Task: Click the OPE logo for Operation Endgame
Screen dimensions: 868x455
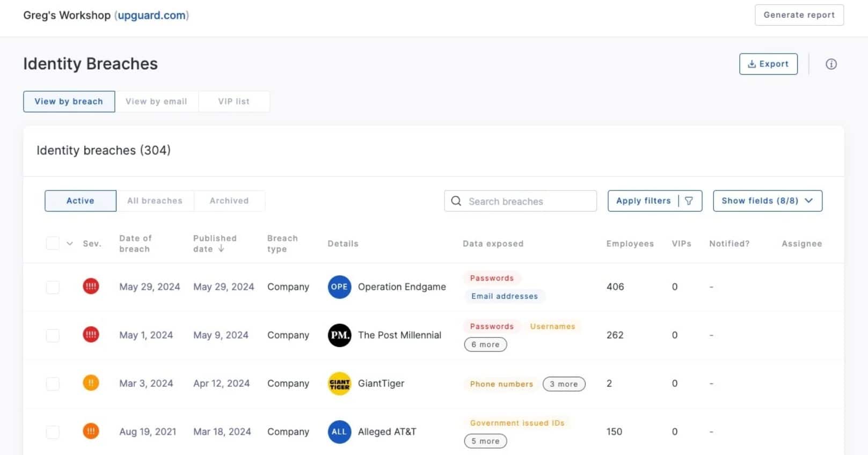Action: 339,287
